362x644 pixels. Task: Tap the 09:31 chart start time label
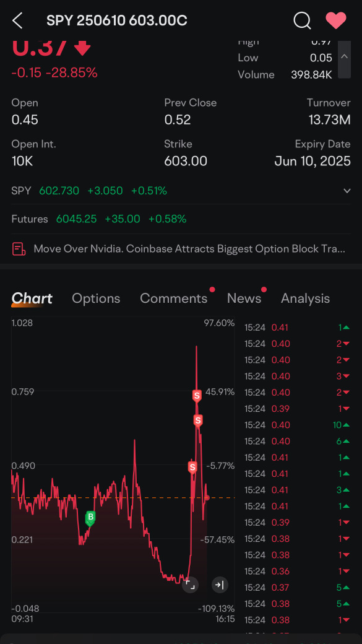[22, 619]
